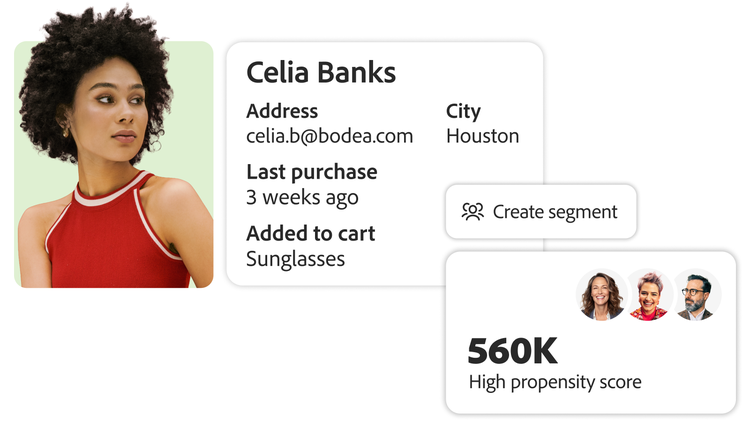Select the 3 weeks ago value
The width and height of the screenshot is (750, 422).
302,197
